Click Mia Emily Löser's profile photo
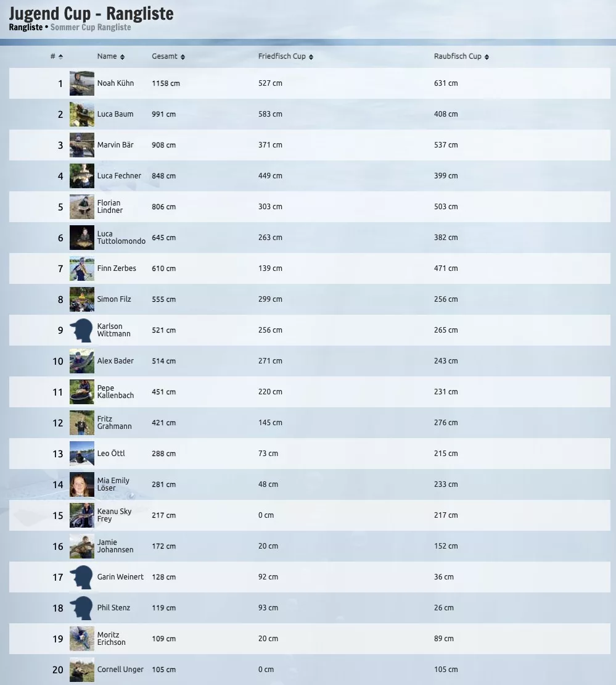 [x=81, y=484]
